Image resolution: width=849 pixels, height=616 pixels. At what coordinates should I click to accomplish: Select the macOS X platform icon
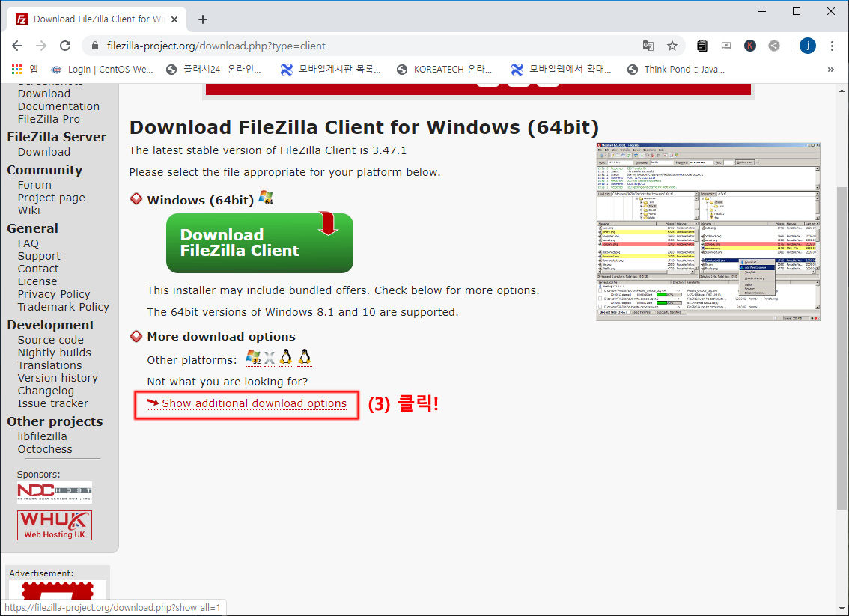point(270,357)
